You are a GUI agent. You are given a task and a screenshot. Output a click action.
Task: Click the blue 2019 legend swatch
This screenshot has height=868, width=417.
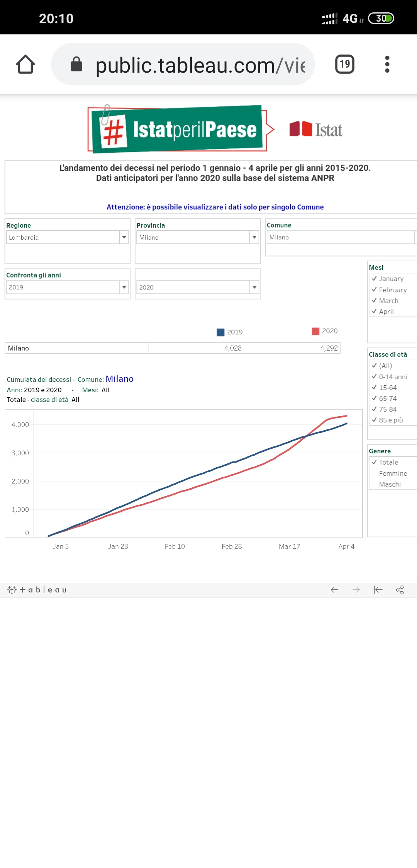coord(221,332)
